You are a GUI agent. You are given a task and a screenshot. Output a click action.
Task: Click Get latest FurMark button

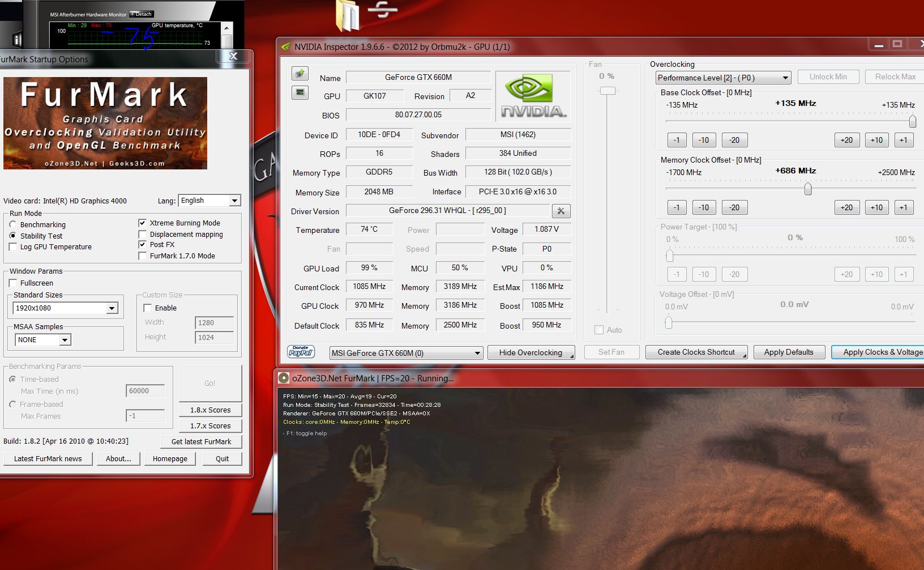point(201,441)
